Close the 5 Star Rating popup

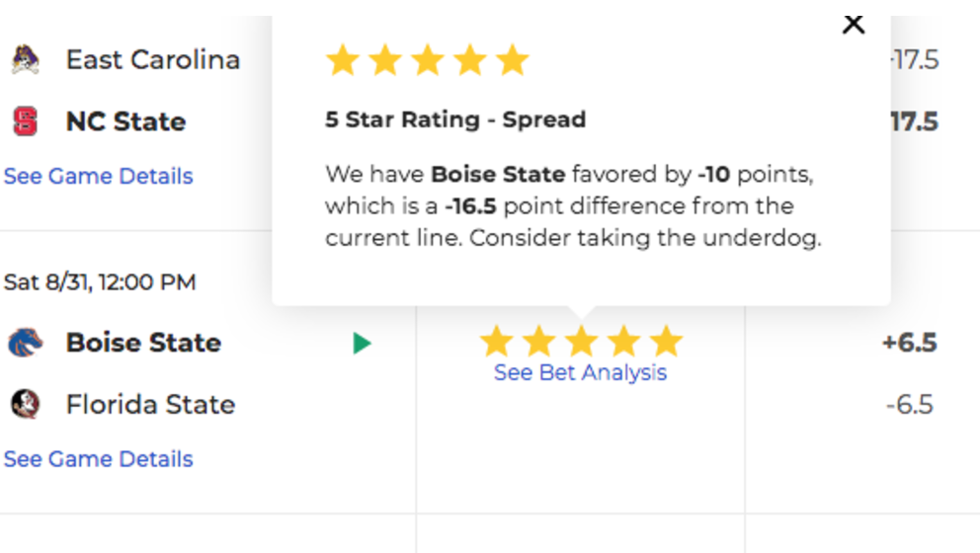click(854, 25)
